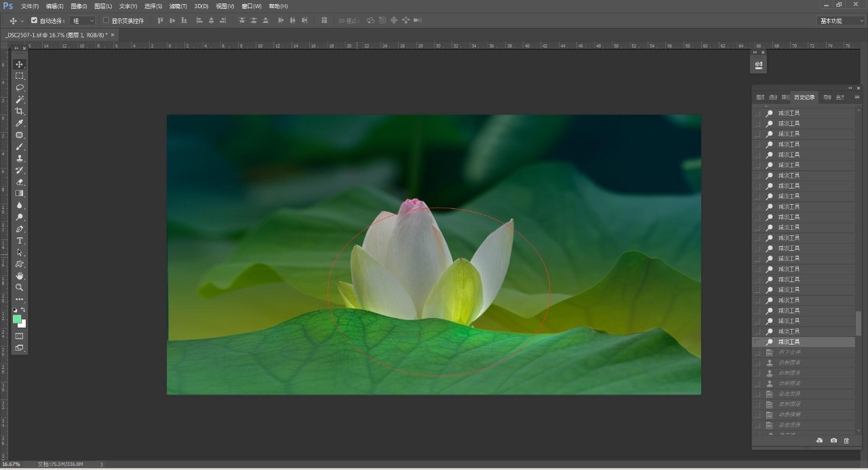Open the 基本功能 workspace dropdown
This screenshot has width=868, height=470.
(840, 21)
